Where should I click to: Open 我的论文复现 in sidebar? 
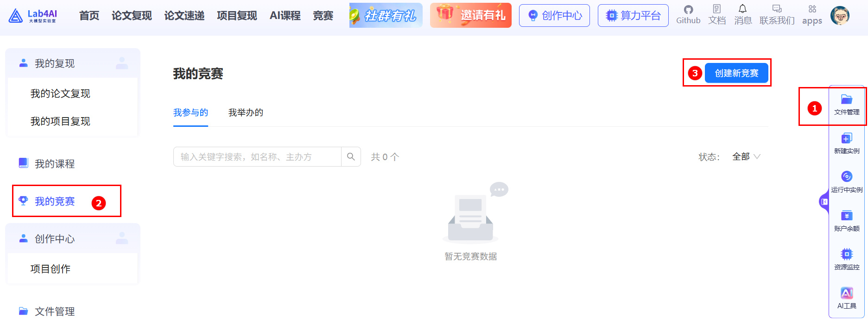[x=60, y=93]
